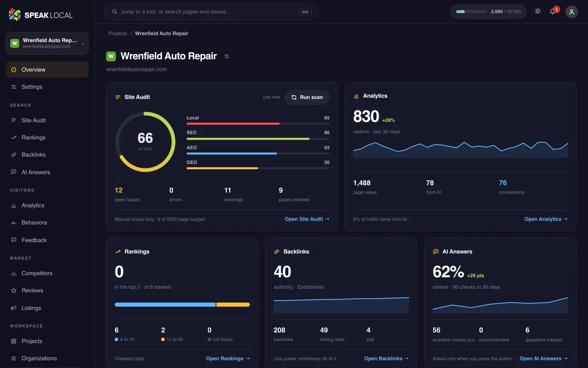
Task: Click the Speak Local logo
Action: (x=40, y=15)
